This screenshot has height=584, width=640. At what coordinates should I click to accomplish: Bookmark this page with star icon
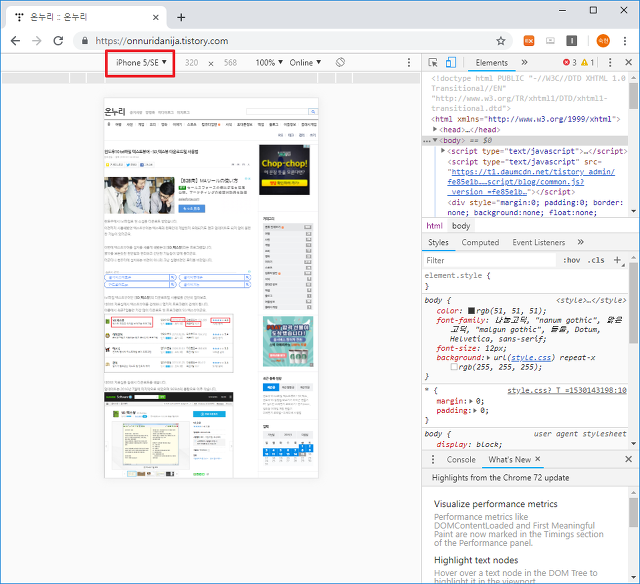coord(500,40)
